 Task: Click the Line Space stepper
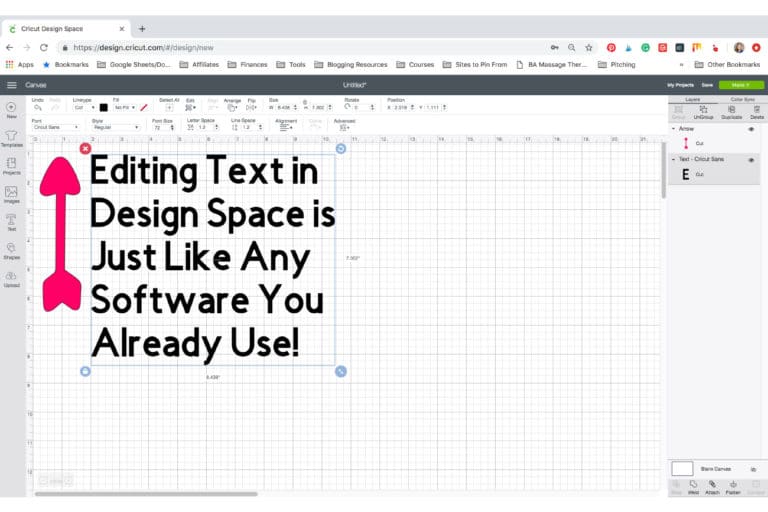click(x=260, y=127)
